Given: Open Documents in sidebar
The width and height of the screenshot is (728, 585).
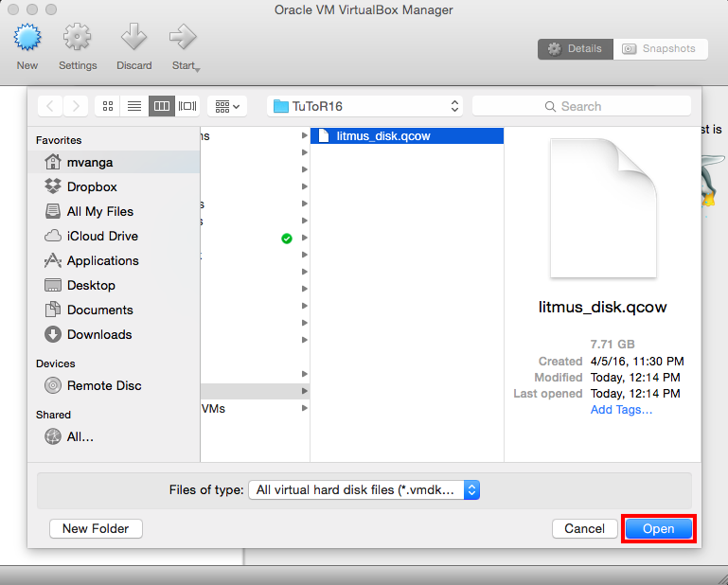Looking at the screenshot, I should (x=114, y=310).
